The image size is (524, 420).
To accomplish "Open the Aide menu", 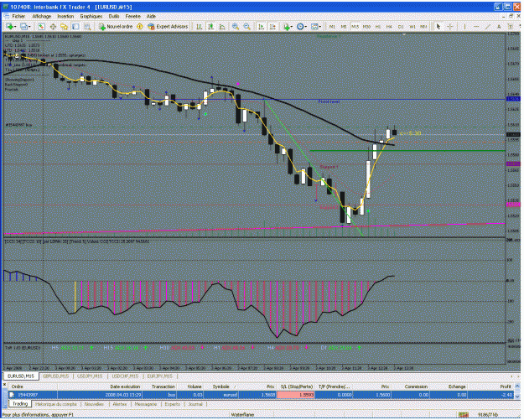I will [151, 16].
